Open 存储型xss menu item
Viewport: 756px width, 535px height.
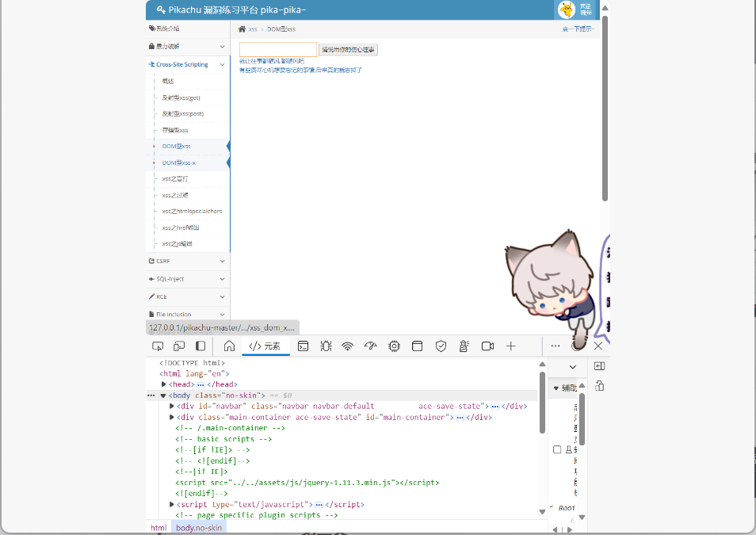(x=175, y=130)
